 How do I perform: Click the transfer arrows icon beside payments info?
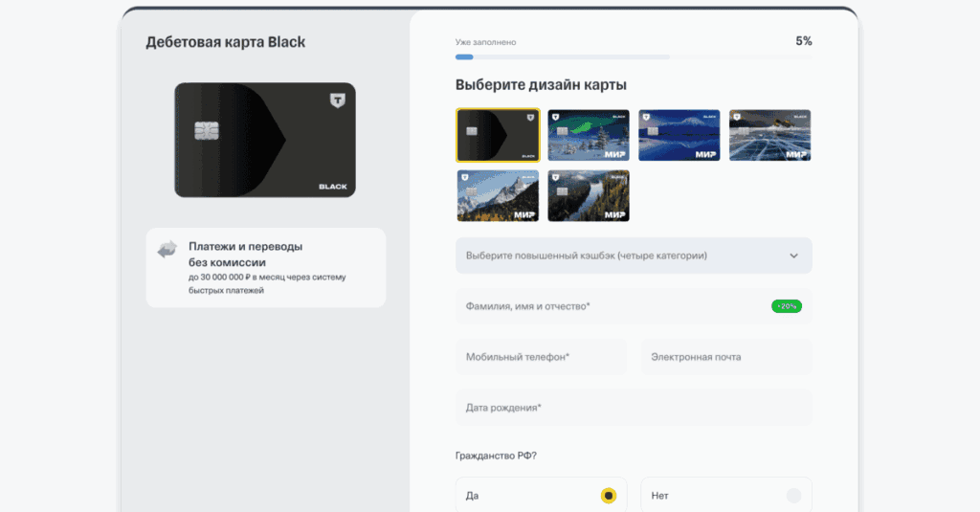coord(167,250)
